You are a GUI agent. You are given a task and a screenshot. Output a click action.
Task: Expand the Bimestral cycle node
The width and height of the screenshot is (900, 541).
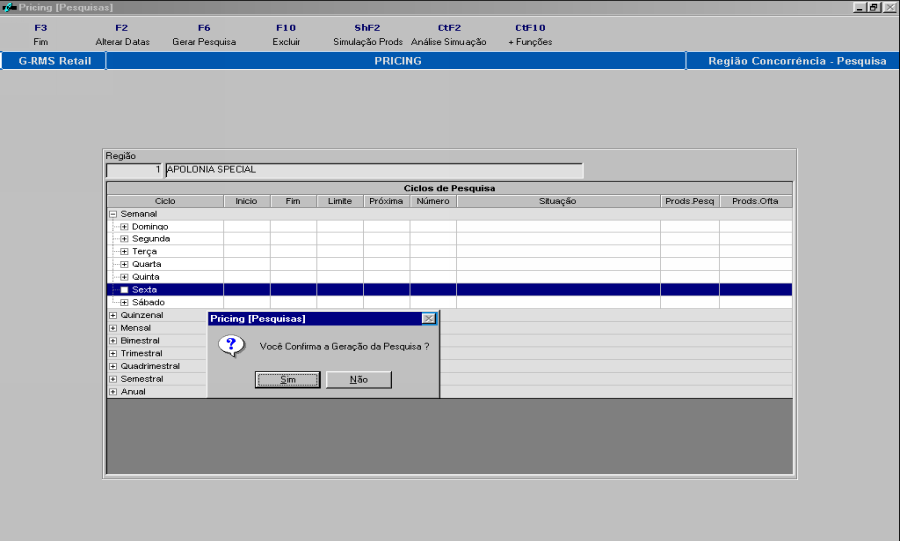click(x=113, y=340)
